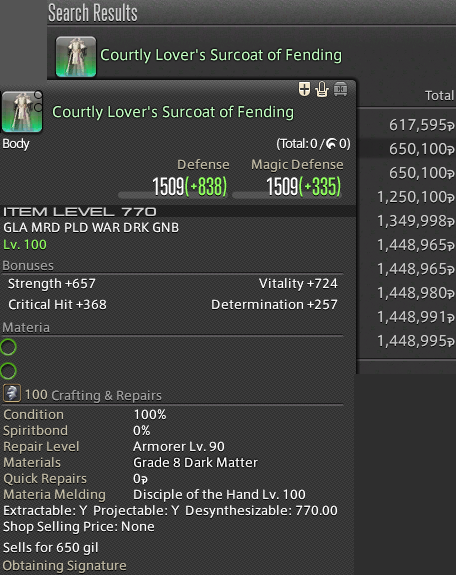Click the spiritbond total icon

click(331, 144)
